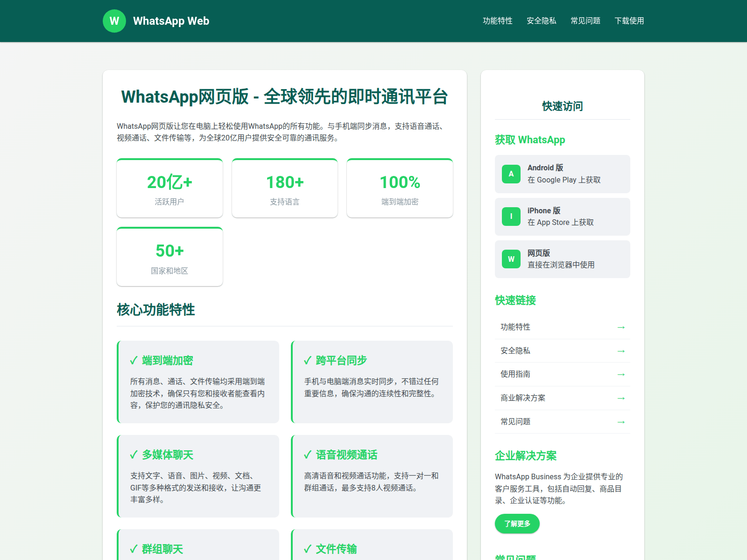Open Android 版 Google Play download card
Viewport: 747px width, 560px height.
563,174
